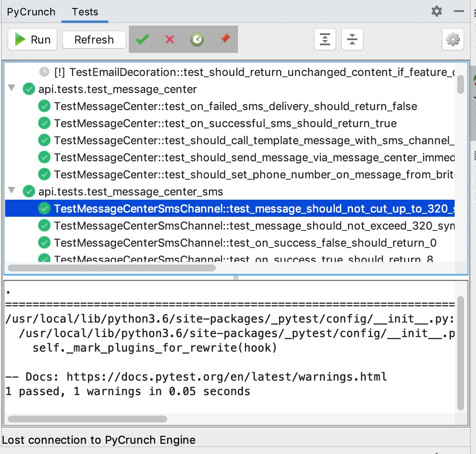Collapse the api.tests.test_message_center_sms module
The height and width of the screenshot is (454, 476).
coord(12,191)
